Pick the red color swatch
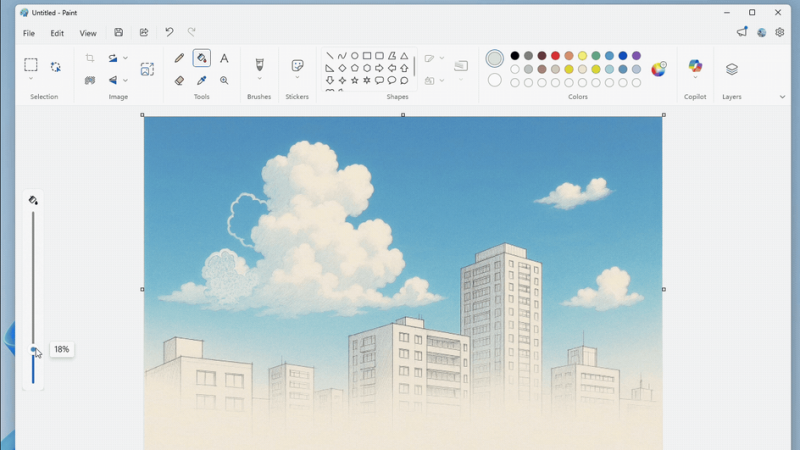 point(555,56)
